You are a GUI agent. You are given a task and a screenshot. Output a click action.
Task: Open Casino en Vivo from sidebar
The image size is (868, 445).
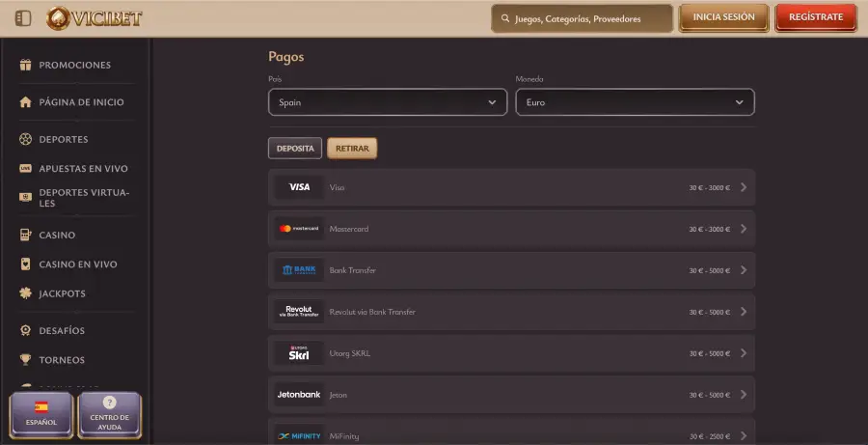tap(77, 264)
